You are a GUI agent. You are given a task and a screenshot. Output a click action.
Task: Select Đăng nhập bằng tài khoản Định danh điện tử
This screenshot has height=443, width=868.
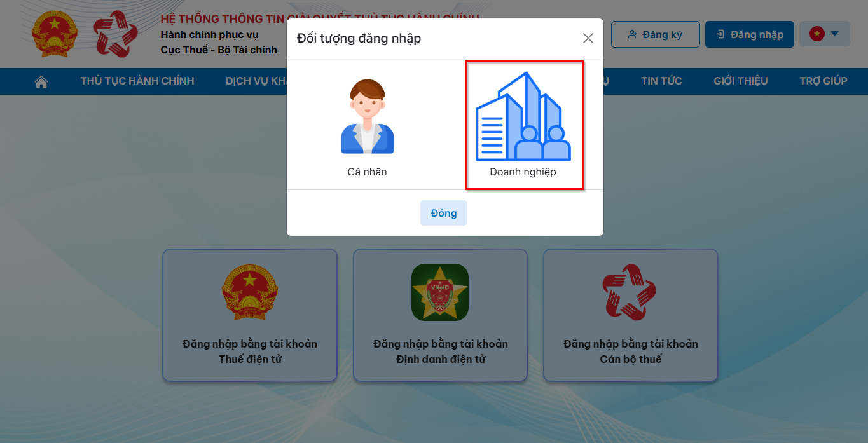(x=440, y=315)
